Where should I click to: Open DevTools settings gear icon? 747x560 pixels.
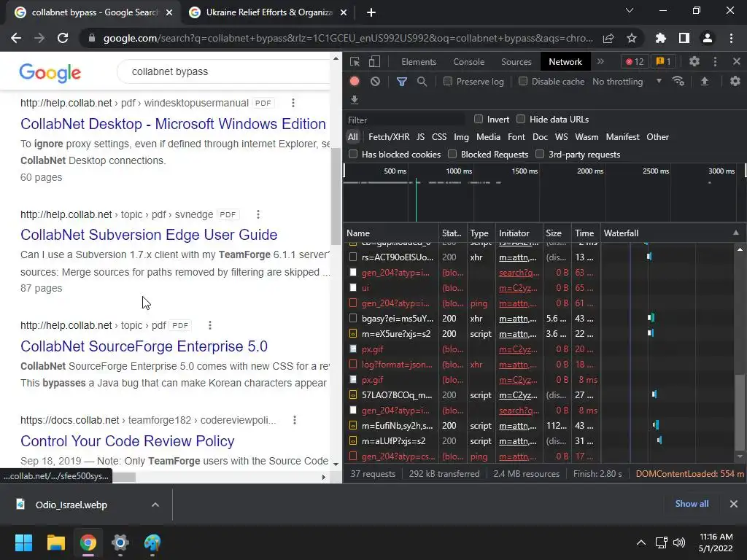point(694,61)
